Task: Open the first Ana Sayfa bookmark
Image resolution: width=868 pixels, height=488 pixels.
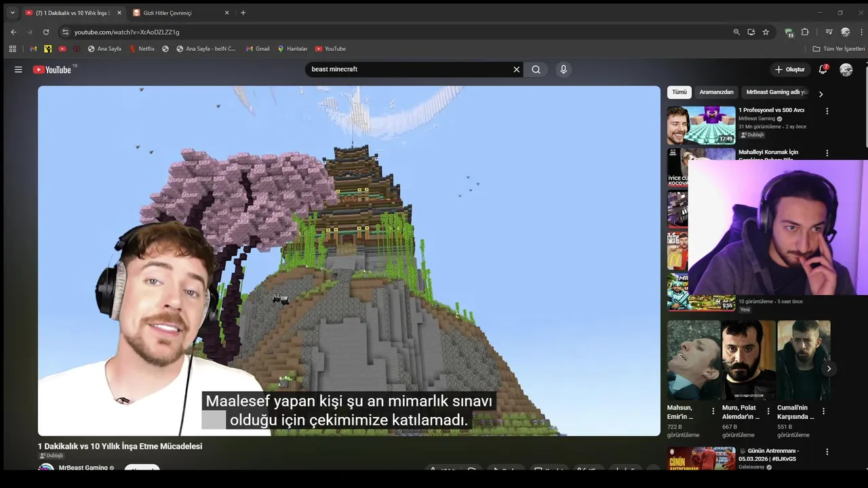Action: point(104,49)
